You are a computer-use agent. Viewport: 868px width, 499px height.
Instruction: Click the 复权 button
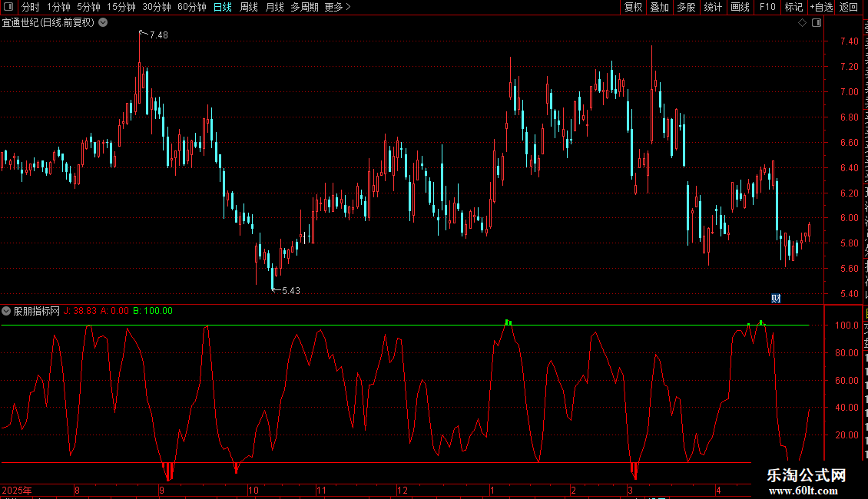click(x=633, y=7)
